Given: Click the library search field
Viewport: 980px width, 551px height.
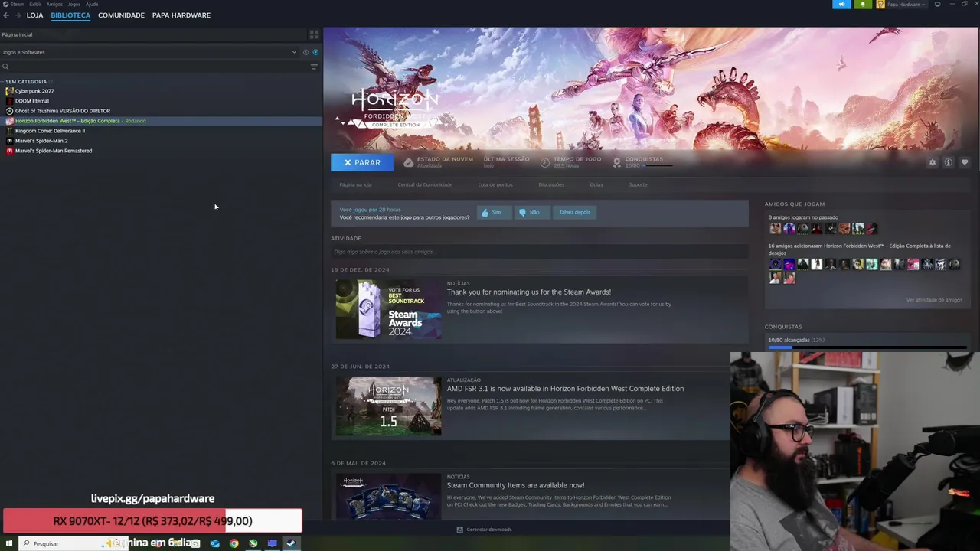Looking at the screenshot, I should pos(153,67).
